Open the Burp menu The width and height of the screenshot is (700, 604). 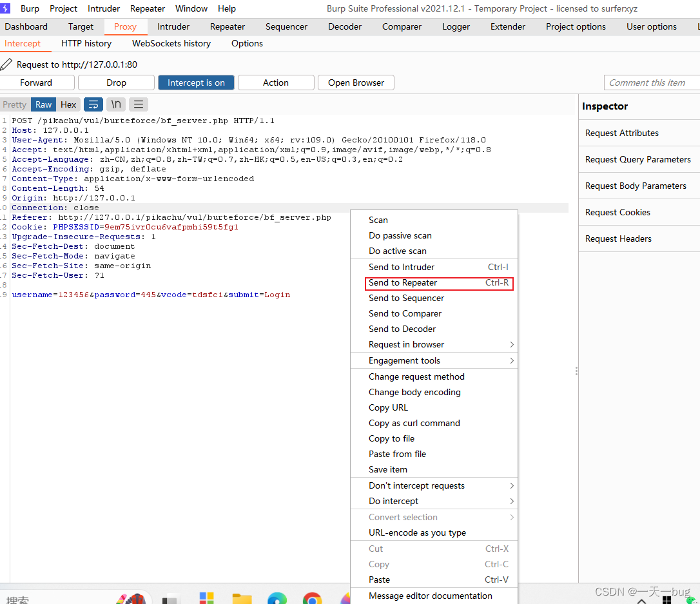point(30,8)
